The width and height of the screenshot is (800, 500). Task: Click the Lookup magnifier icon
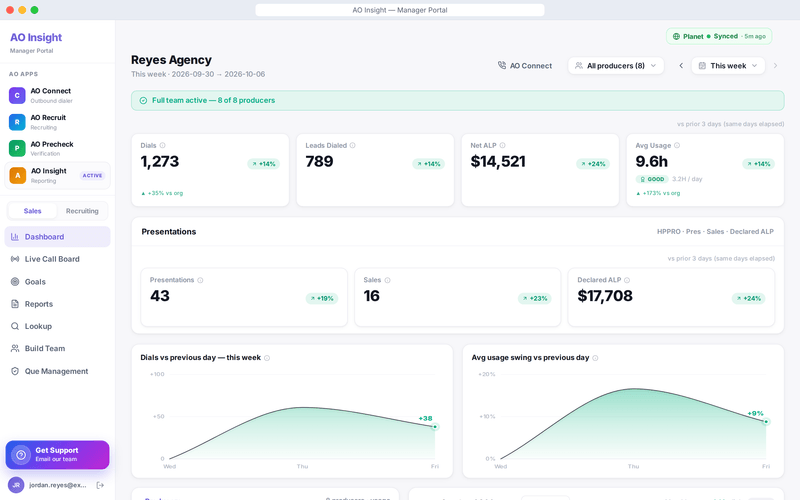[15, 326]
